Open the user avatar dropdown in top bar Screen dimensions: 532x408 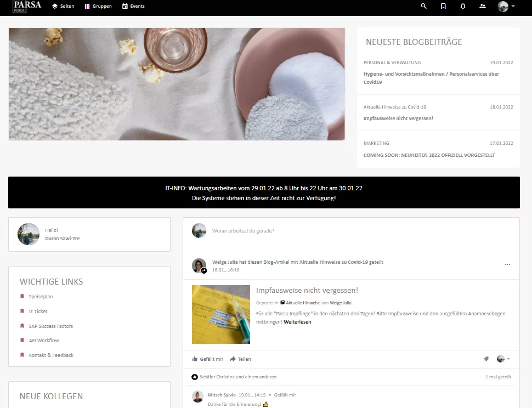click(x=506, y=7)
